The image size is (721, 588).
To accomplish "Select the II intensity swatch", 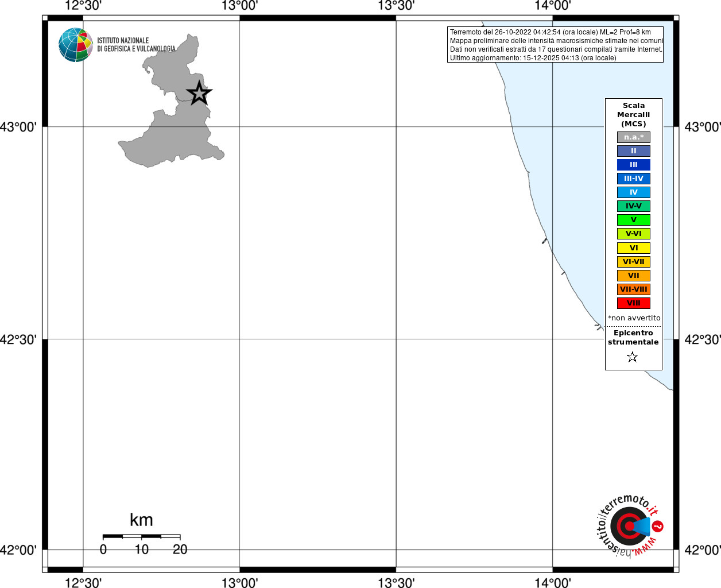I will 634,151.
